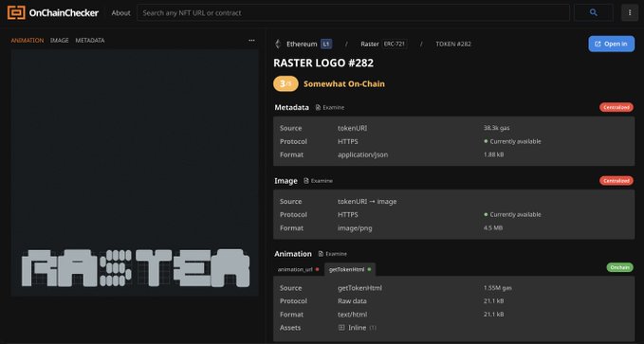Click the Somewhat On-Chain rating text
This screenshot has width=644, height=344.
point(344,83)
